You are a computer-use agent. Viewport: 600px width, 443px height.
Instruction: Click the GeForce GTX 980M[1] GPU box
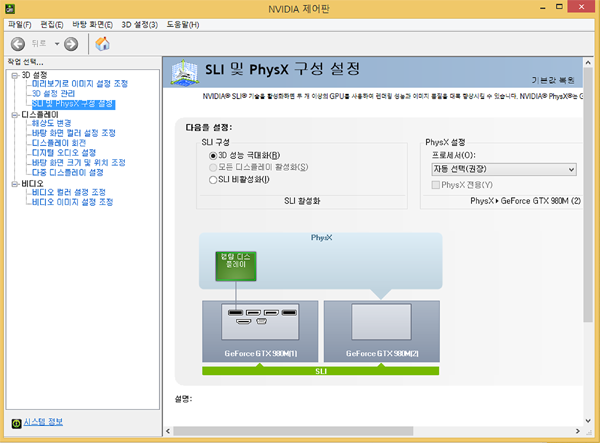tap(260, 331)
